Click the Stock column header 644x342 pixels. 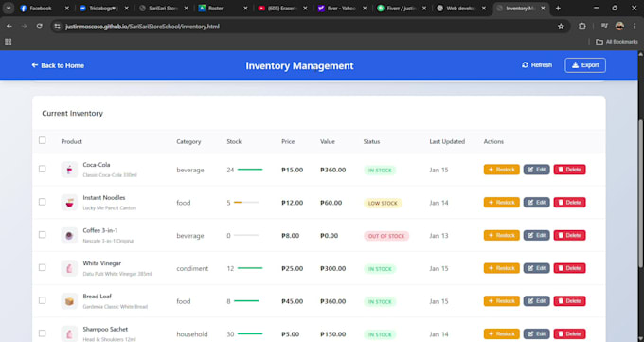[x=234, y=141]
